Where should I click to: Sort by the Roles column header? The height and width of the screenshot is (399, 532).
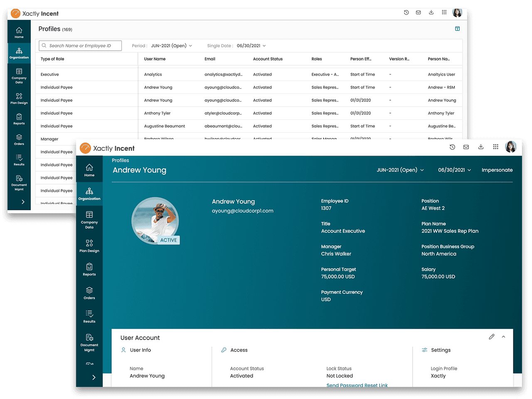click(317, 59)
